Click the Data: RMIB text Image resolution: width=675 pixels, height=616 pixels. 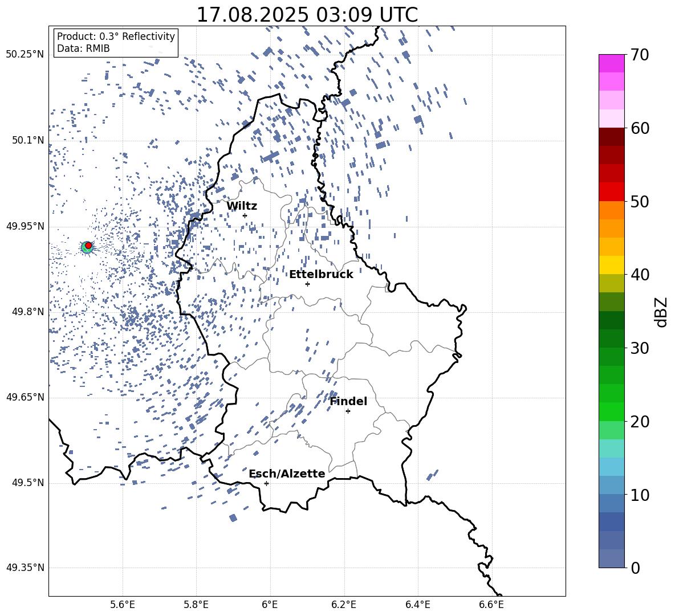[x=83, y=48]
